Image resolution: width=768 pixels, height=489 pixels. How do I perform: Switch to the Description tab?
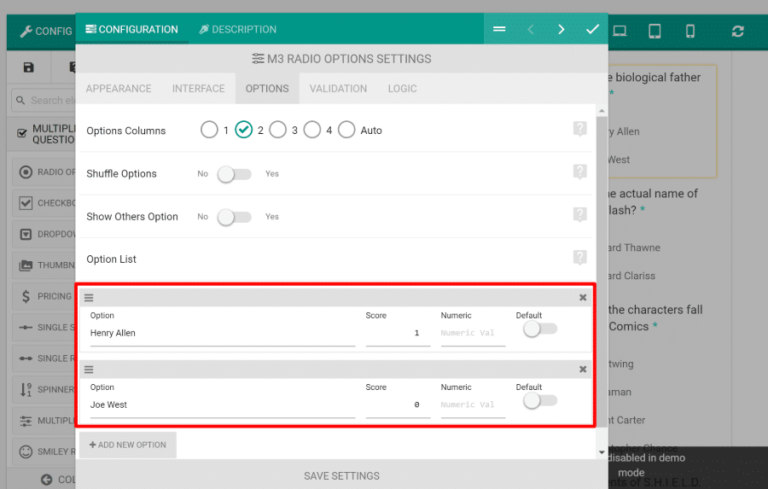(x=237, y=30)
